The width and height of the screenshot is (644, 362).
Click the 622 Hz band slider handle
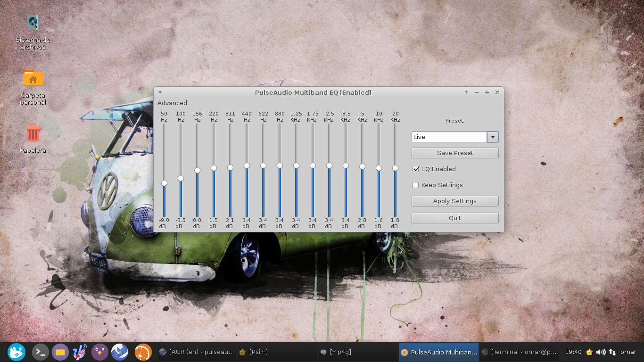pyautogui.click(x=263, y=165)
